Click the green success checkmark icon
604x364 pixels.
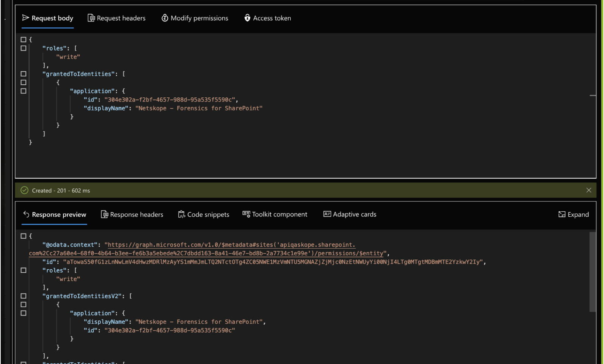(x=25, y=190)
